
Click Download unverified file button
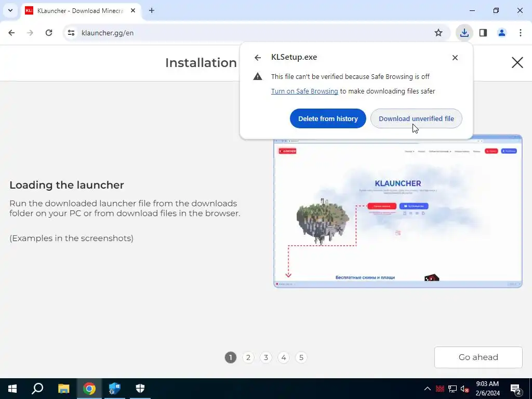pyautogui.click(x=416, y=118)
